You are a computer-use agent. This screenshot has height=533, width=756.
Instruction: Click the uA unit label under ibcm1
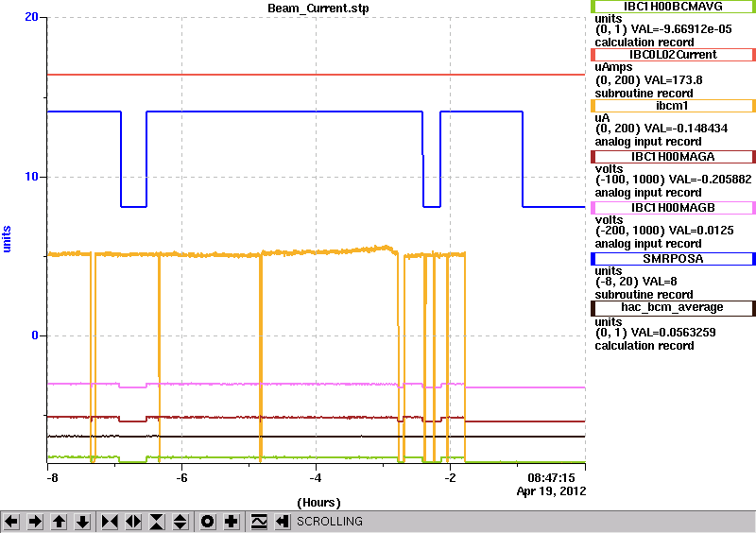tap(602, 118)
